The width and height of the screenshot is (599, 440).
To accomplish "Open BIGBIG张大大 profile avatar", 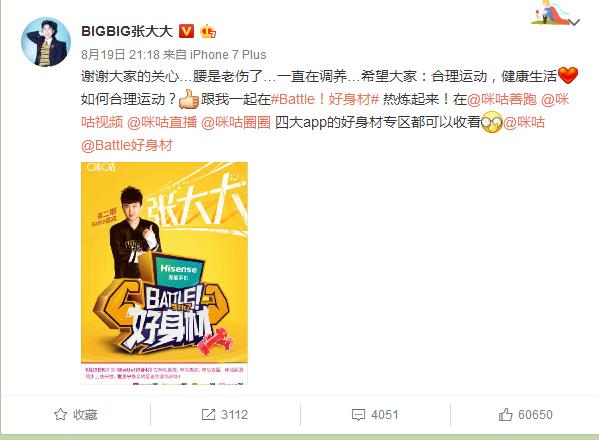I will pyautogui.click(x=46, y=42).
